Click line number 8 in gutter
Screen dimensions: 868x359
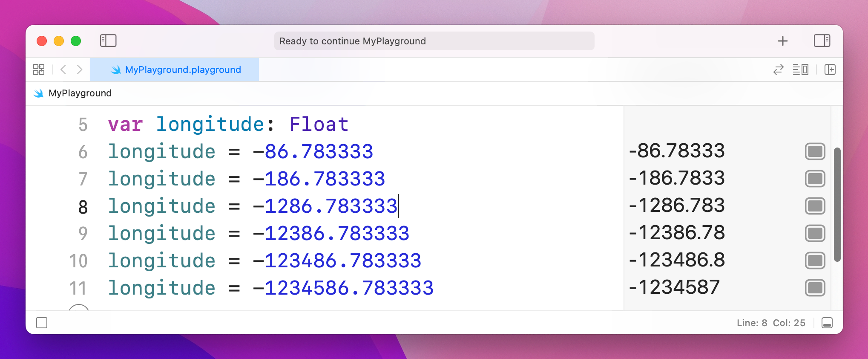[83, 207]
